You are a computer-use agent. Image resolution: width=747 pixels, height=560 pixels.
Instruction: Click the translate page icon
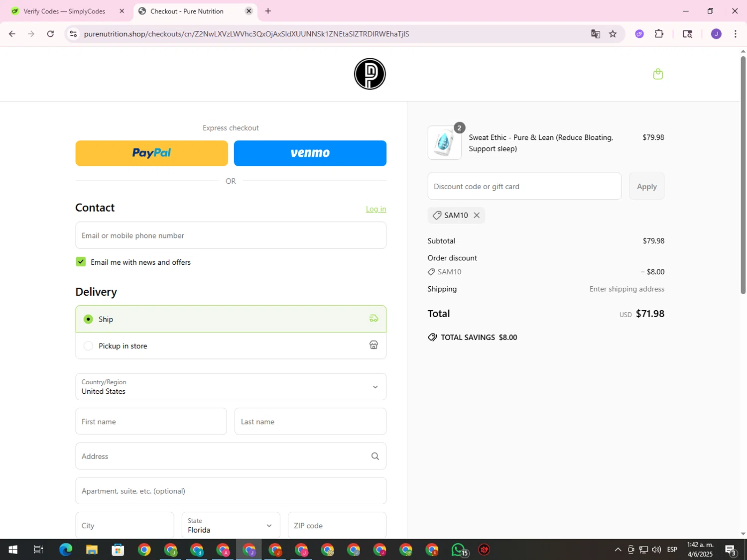[595, 34]
